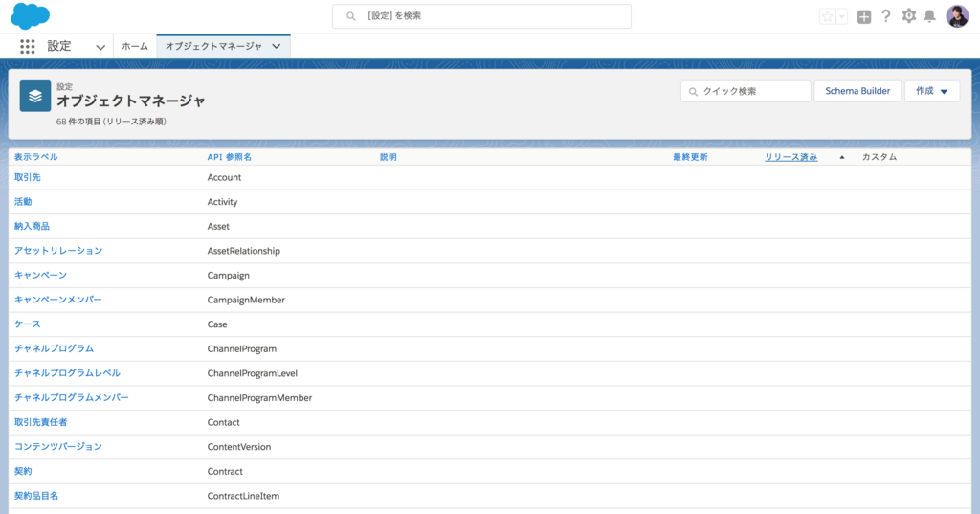The image size is (980, 514).
Task: Open the チャネルプログラムメンバー object
Action: click(72, 397)
